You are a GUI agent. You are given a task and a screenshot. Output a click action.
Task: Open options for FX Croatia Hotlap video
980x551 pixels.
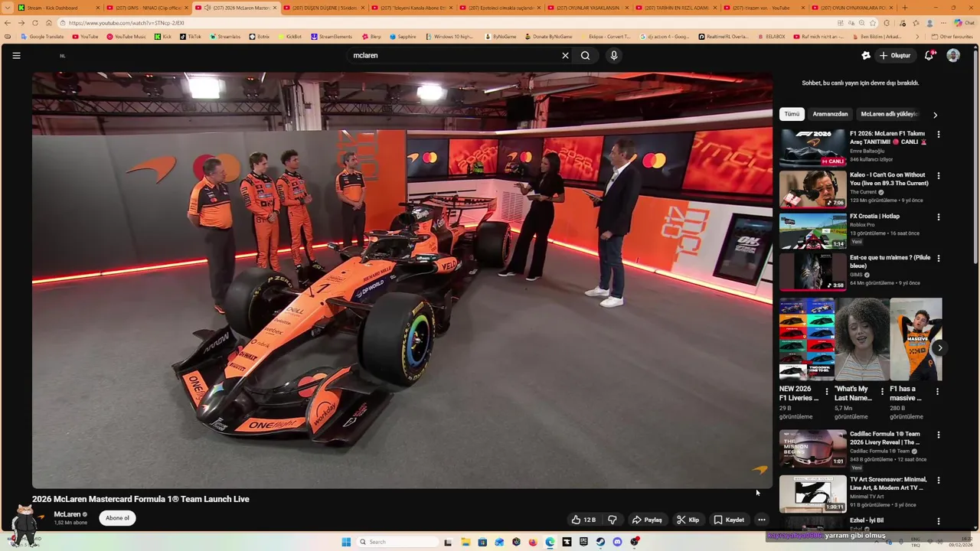point(939,217)
